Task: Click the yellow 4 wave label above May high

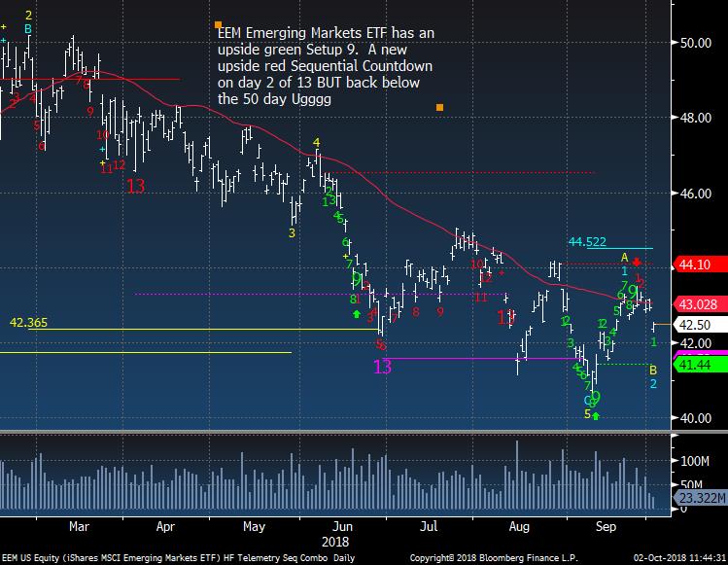Action: (x=317, y=143)
